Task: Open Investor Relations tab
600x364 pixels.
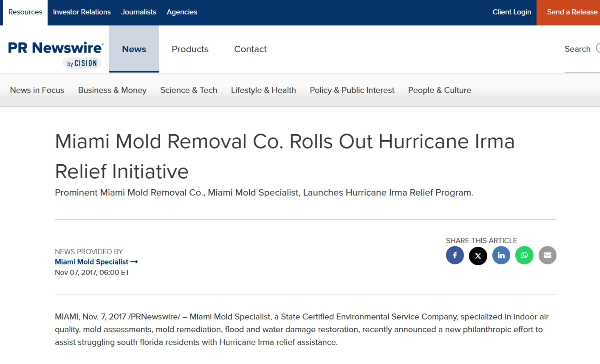Action: (82, 12)
